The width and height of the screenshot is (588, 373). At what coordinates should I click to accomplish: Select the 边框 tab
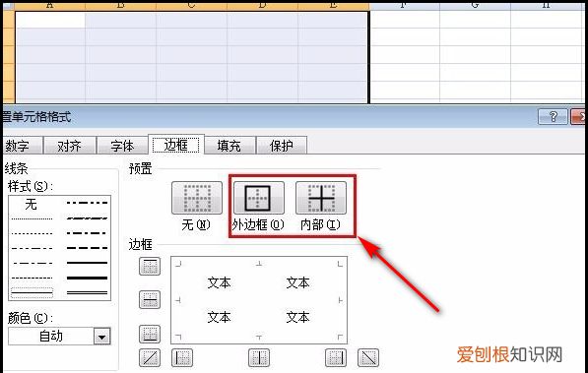coord(176,145)
